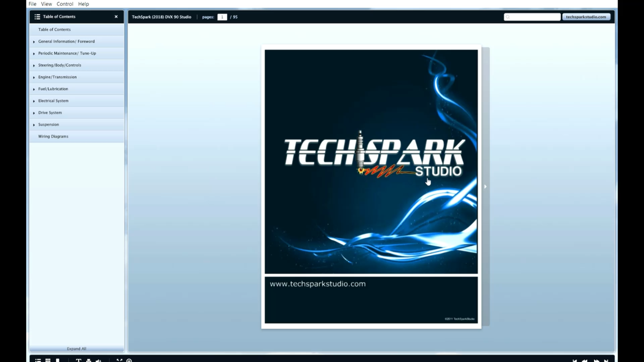Expand the Steering/Body/Controls section arrow
The height and width of the screenshot is (362, 644).
[x=34, y=65]
